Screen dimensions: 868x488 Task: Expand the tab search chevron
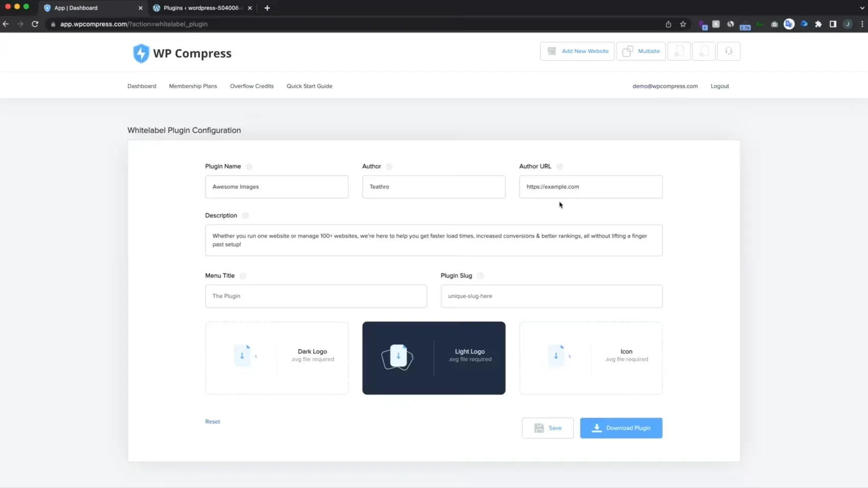coord(862,8)
